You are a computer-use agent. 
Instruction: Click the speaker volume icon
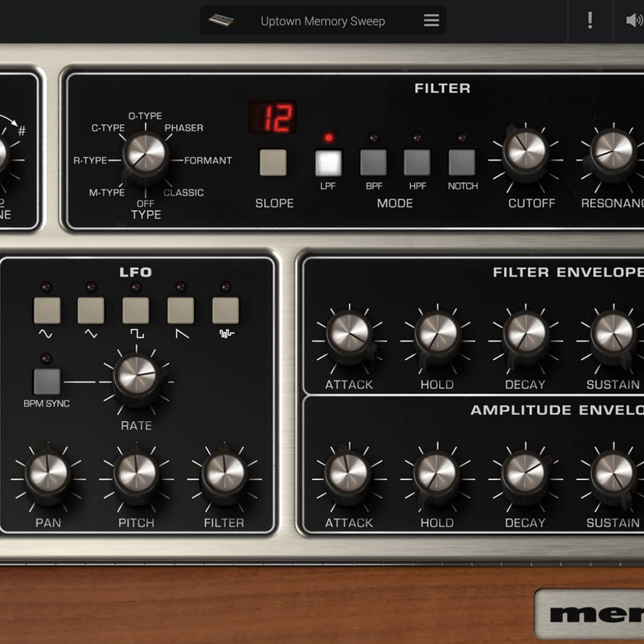(635, 20)
